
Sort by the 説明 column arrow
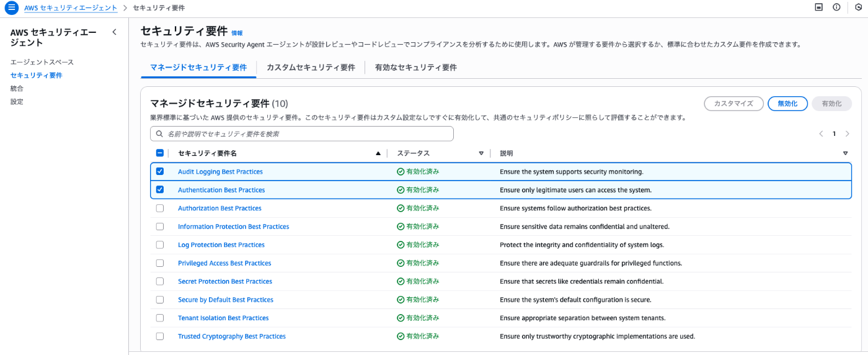tap(845, 153)
